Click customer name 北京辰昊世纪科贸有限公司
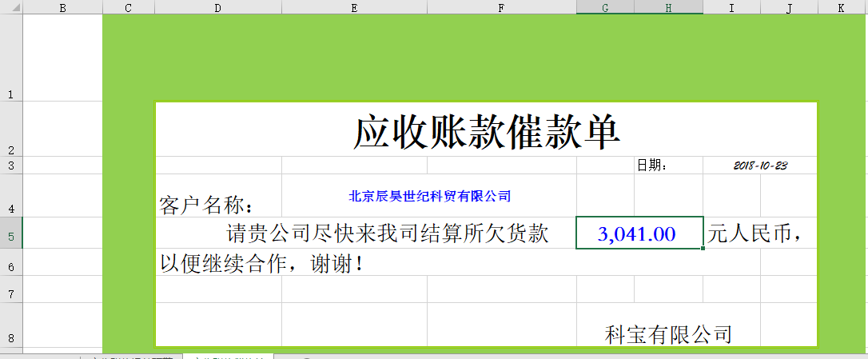 429,196
